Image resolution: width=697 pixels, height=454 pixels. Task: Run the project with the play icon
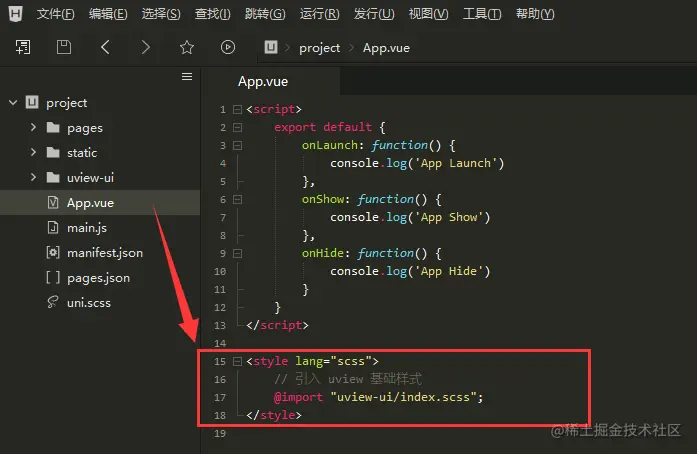228,47
